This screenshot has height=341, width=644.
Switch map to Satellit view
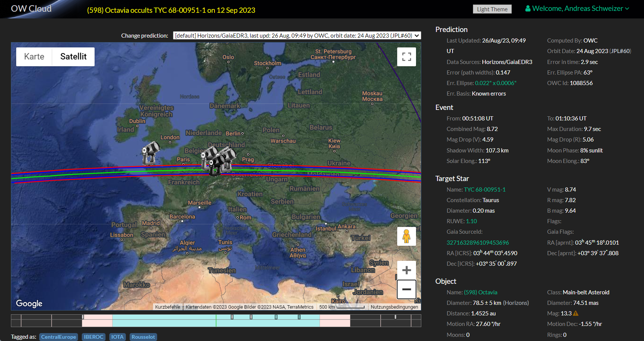73,57
